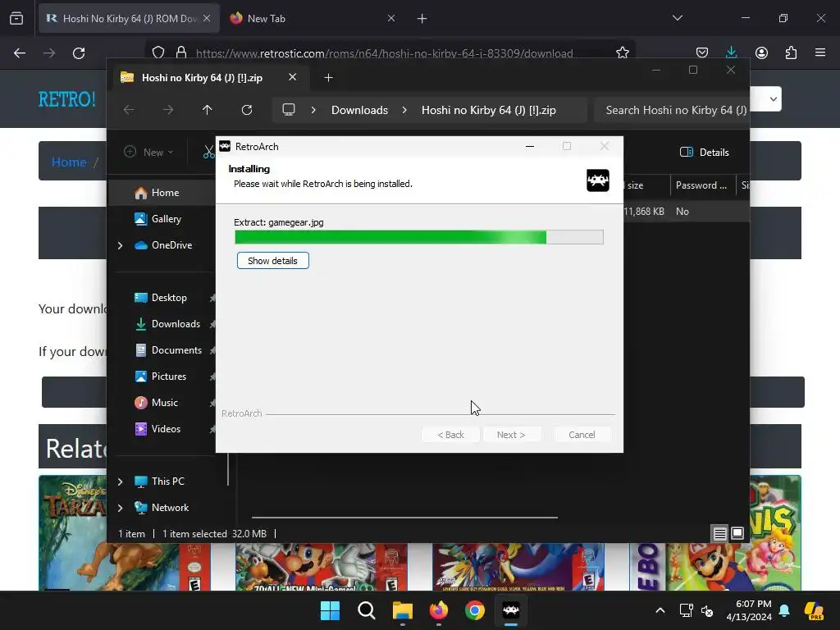Click Firefox back button

[x=20, y=53]
